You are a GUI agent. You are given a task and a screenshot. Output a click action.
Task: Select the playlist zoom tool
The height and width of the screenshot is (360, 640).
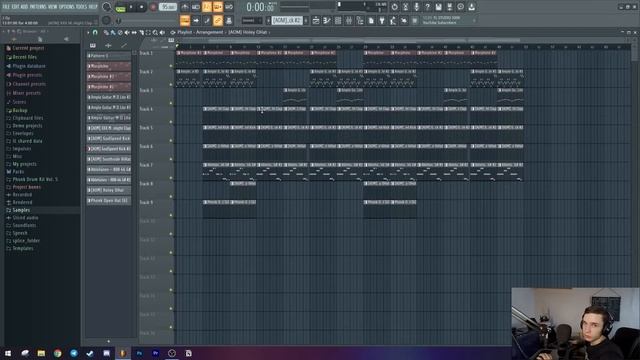(155, 32)
